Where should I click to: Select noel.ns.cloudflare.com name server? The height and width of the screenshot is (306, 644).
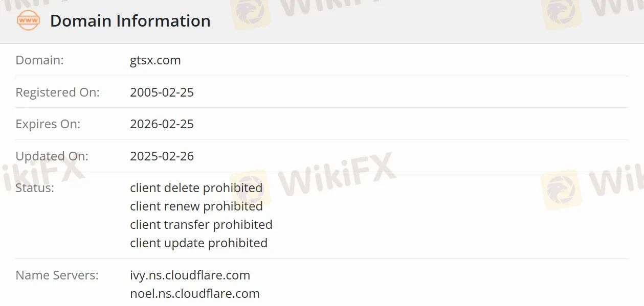point(195,294)
